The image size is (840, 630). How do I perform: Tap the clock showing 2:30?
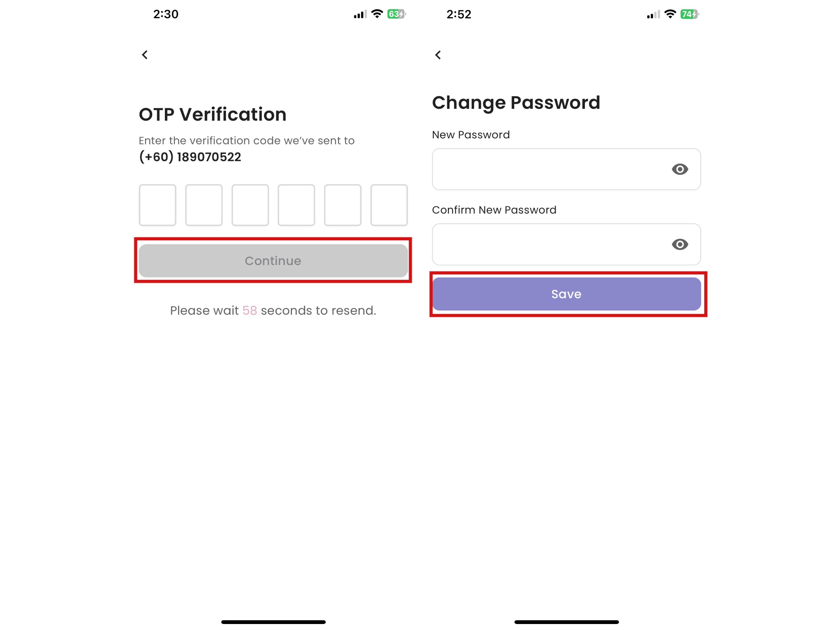166,14
